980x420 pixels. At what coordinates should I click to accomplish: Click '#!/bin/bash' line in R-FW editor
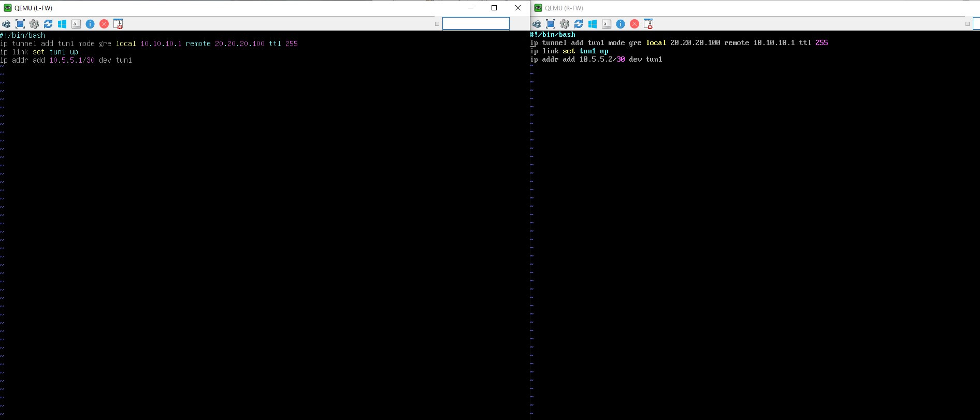point(553,34)
